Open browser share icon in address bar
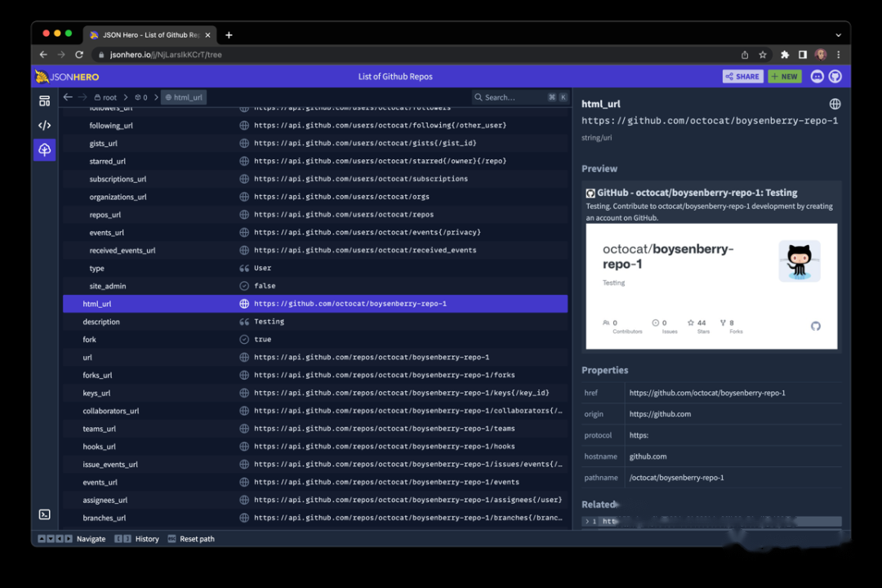882x588 pixels. coord(745,55)
